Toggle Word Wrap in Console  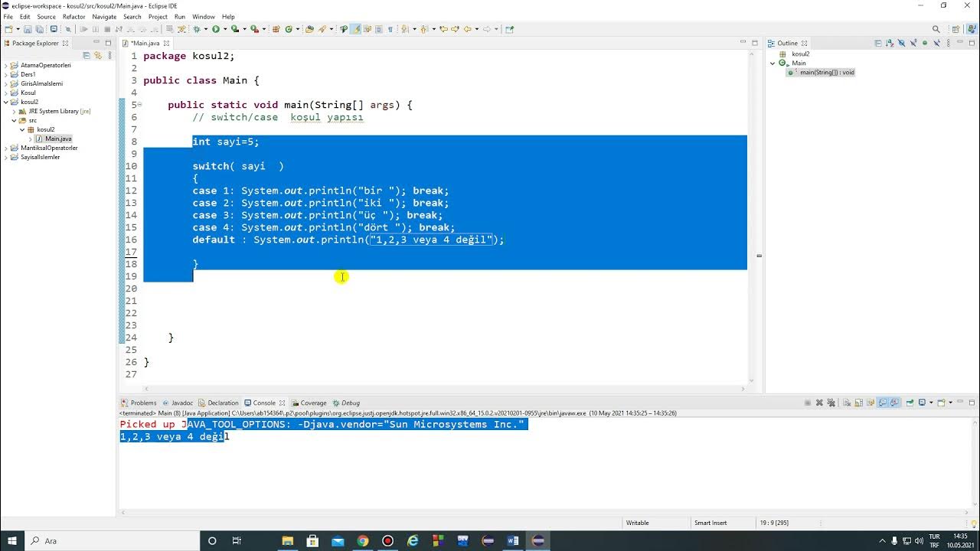pyautogui.click(x=871, y=403)
